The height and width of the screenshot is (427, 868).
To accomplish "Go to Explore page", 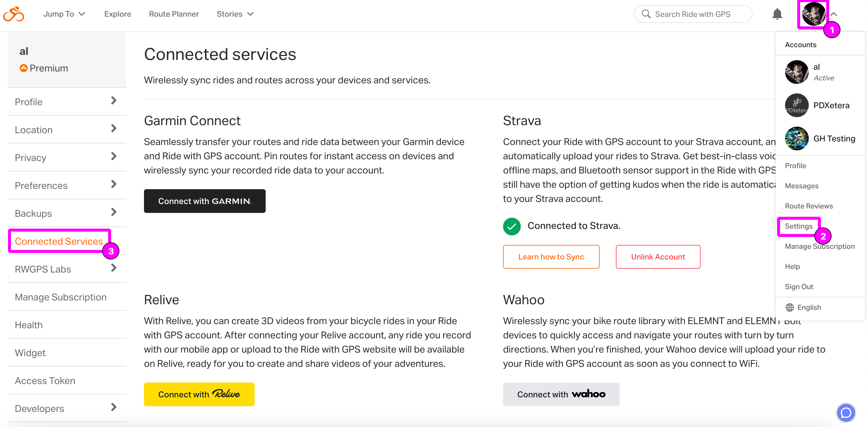I will [118, 14].
